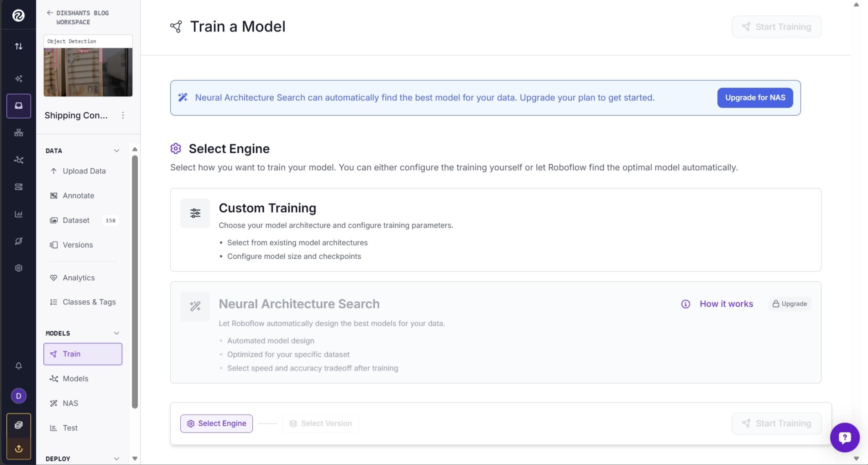Click the Shipping Con... project name

pos(76,115)
